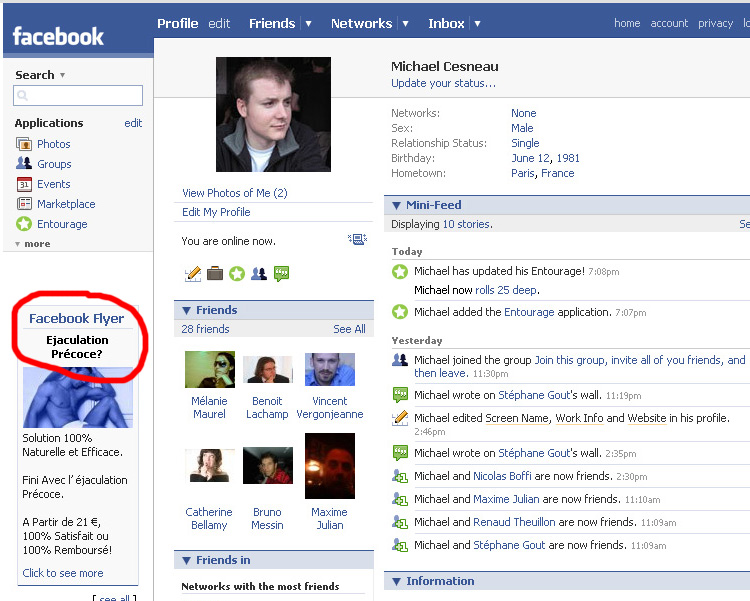This screenshot has height=601, width=750.
Task: Click the Search input field
Action: click(78, 96)
